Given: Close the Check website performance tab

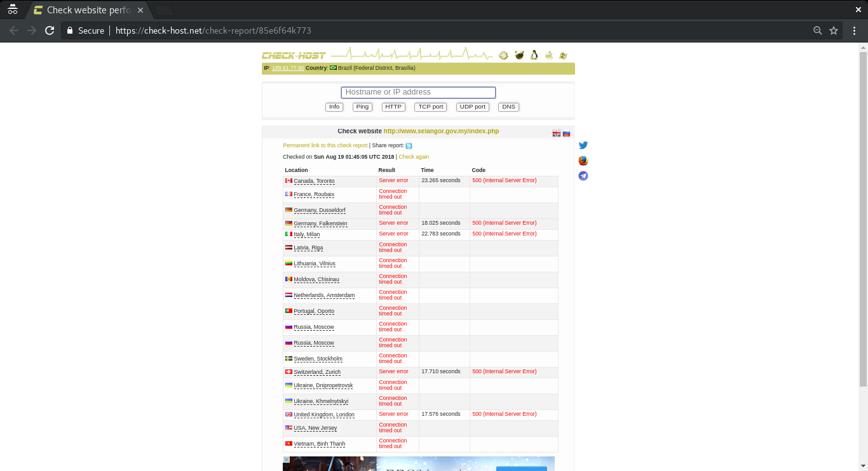Looking at the screenshot, I should [140, 10].
